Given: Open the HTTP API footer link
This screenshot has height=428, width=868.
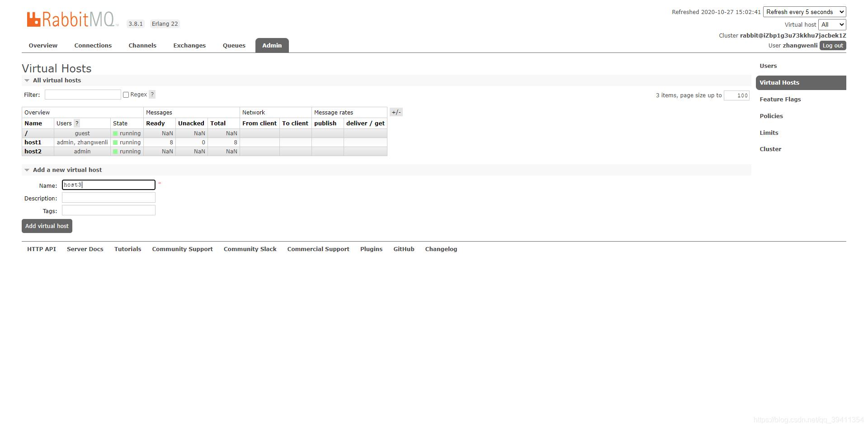Looking at the screenshot, I should click(x=42, y=249).
